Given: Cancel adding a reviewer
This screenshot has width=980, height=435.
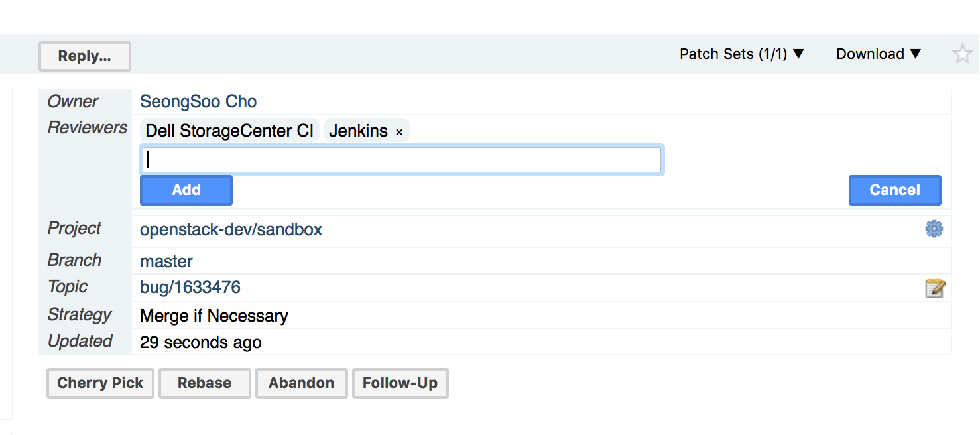Looking at the screenshot, I should tap(894, 190).
